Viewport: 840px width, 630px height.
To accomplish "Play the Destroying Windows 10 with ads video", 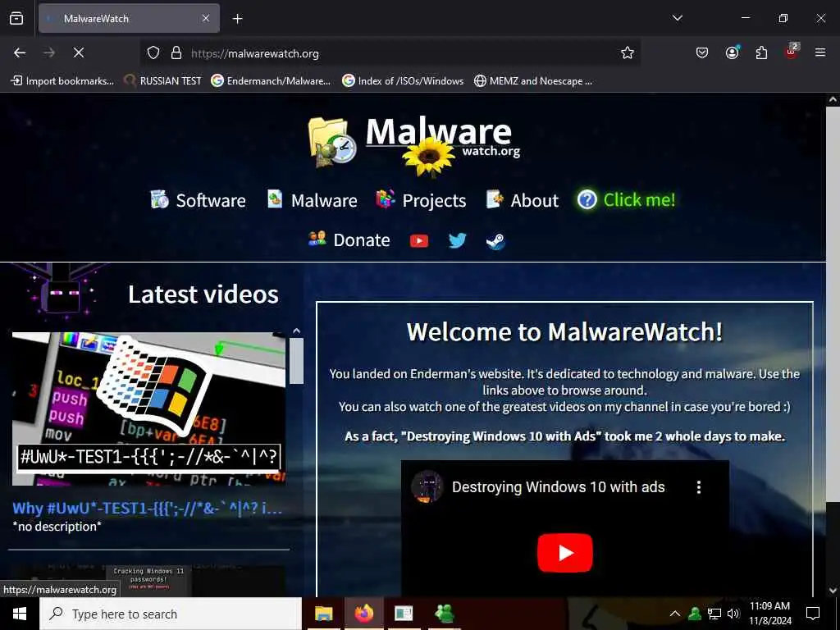I will 564,553.
